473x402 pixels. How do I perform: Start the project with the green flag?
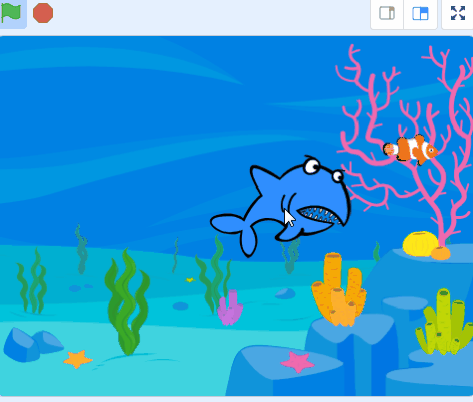11,13
